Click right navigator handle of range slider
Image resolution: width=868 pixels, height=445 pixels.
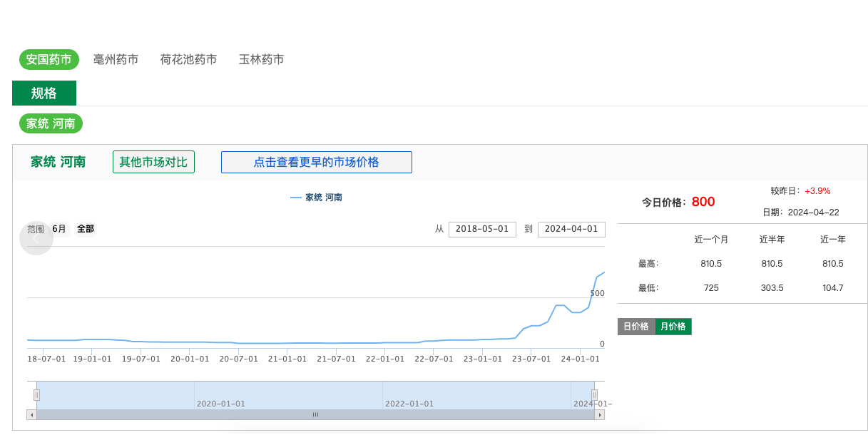coord(594,394)
